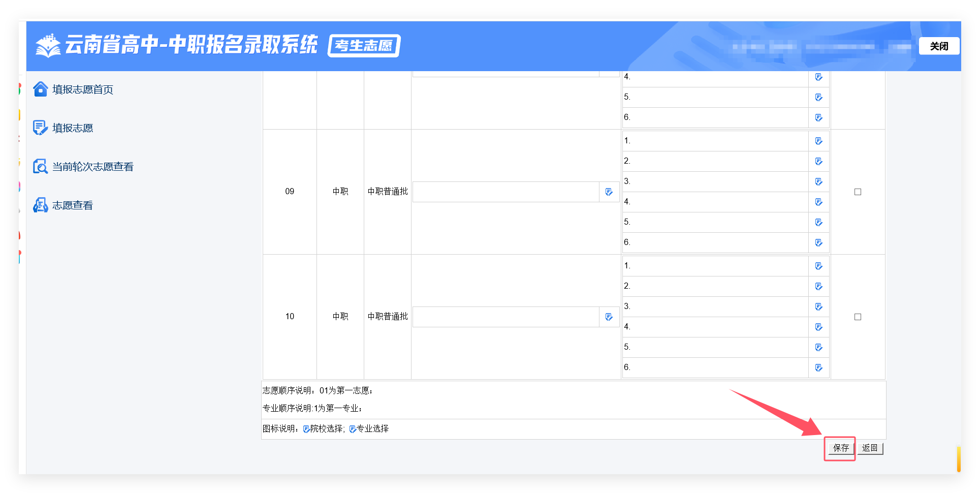The width and height of the screenshot is (980, 493).
Task: Click the school selection icon for row 09
Action: pos(609,192)
